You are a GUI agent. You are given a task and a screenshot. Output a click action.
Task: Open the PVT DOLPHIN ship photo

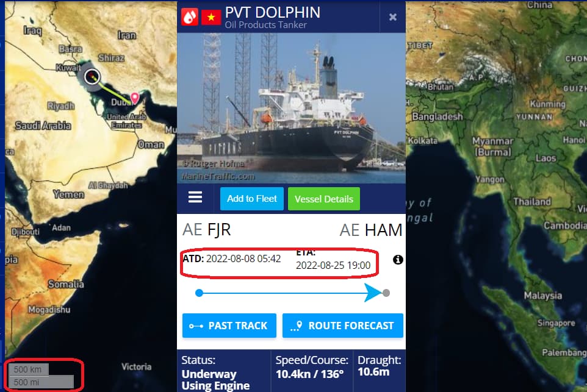coord(291,108)
